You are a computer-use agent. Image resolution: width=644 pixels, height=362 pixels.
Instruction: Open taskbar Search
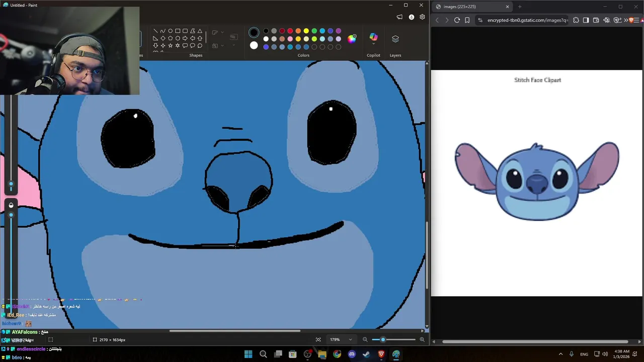coord(263,354)
